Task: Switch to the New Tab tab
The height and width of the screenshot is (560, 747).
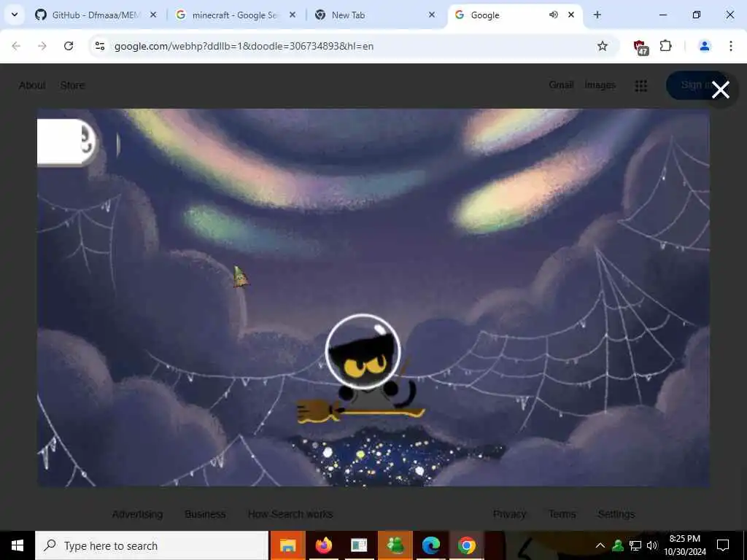Action: click(376, 15)
